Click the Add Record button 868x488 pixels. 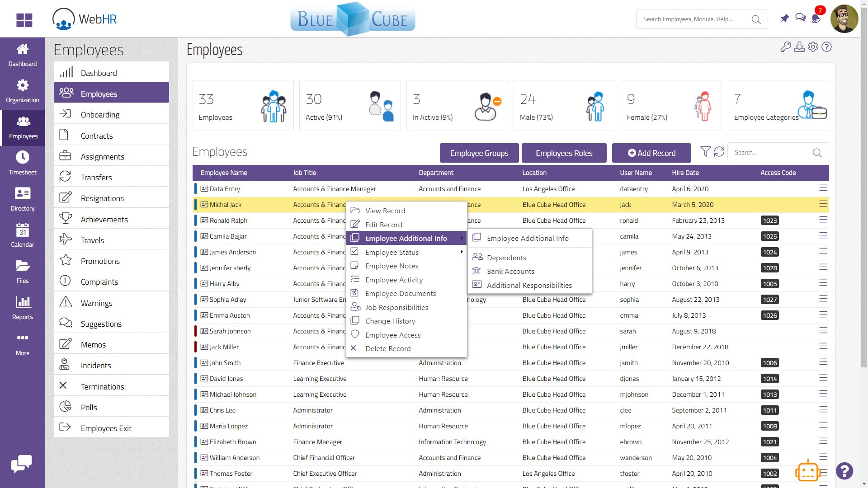coord(651,153)
